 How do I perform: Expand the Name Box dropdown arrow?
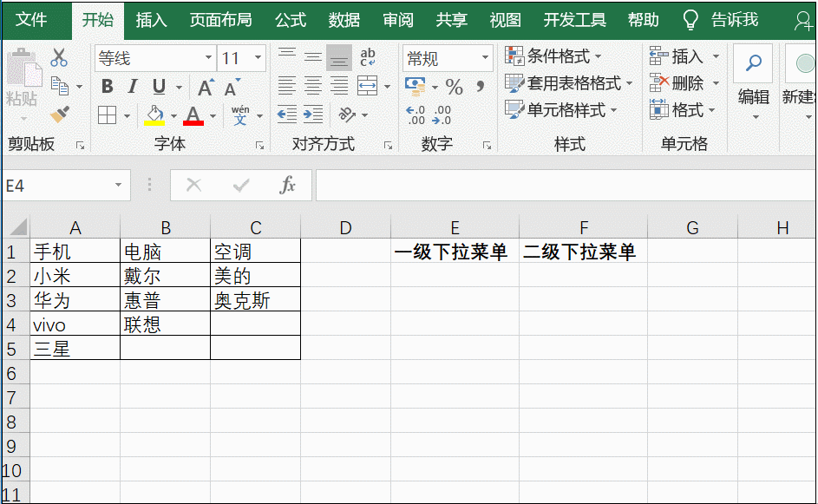pyautogui.click(x=119, y=186)
